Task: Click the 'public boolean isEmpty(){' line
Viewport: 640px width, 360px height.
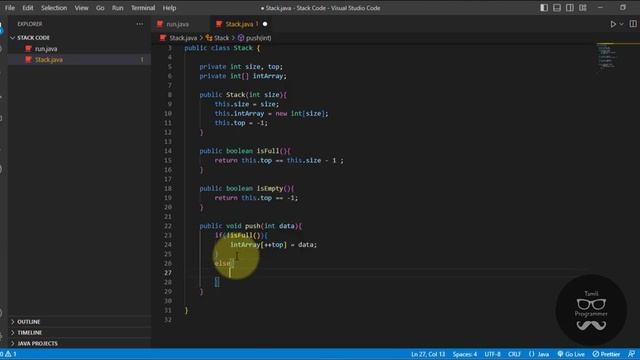Action: click(247, 188)
